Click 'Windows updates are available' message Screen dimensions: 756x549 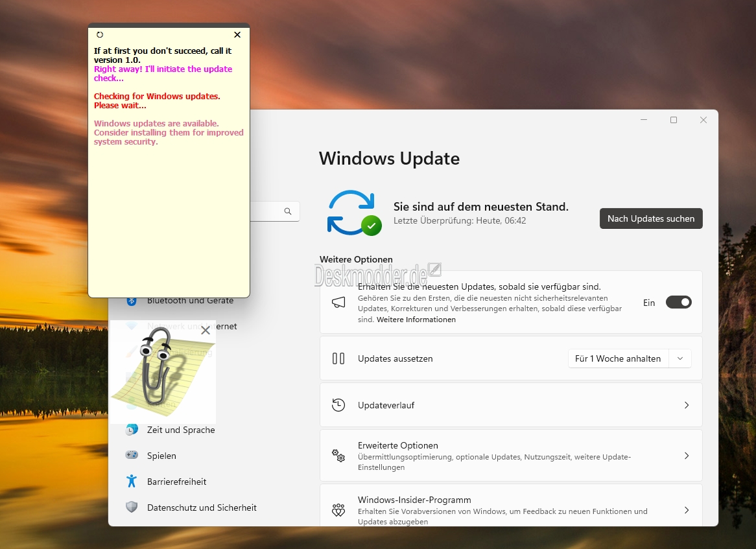[169, 132]
